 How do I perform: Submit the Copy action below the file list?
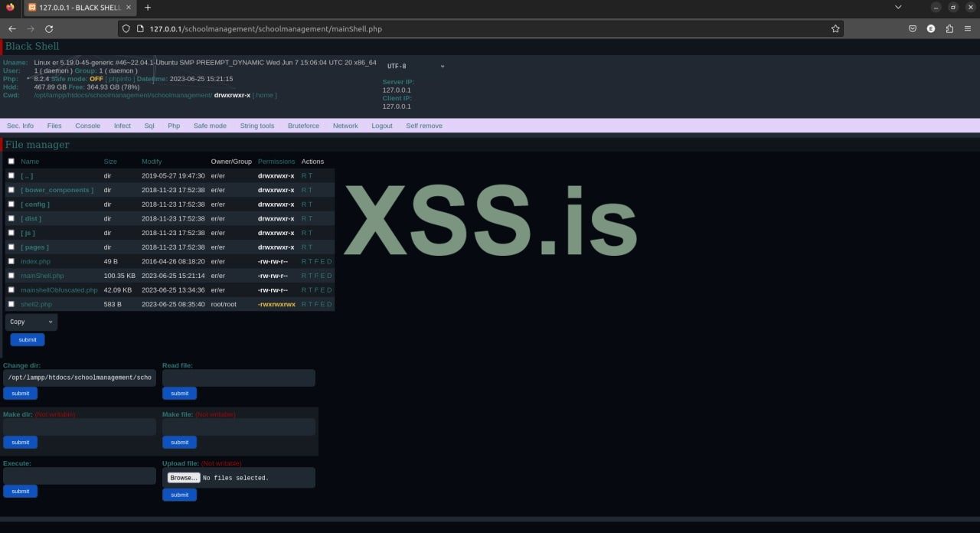click(28, 339)
